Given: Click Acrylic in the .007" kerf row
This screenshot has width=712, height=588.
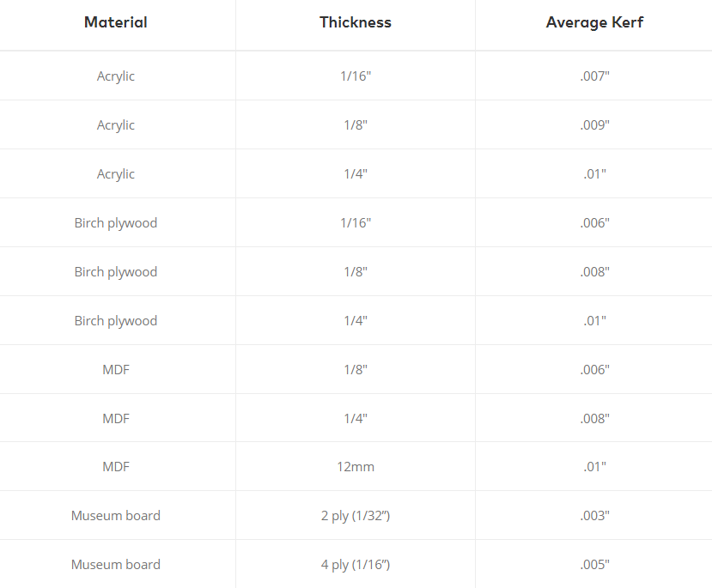Looking at the screenshot, I should [x=116, y=76].
